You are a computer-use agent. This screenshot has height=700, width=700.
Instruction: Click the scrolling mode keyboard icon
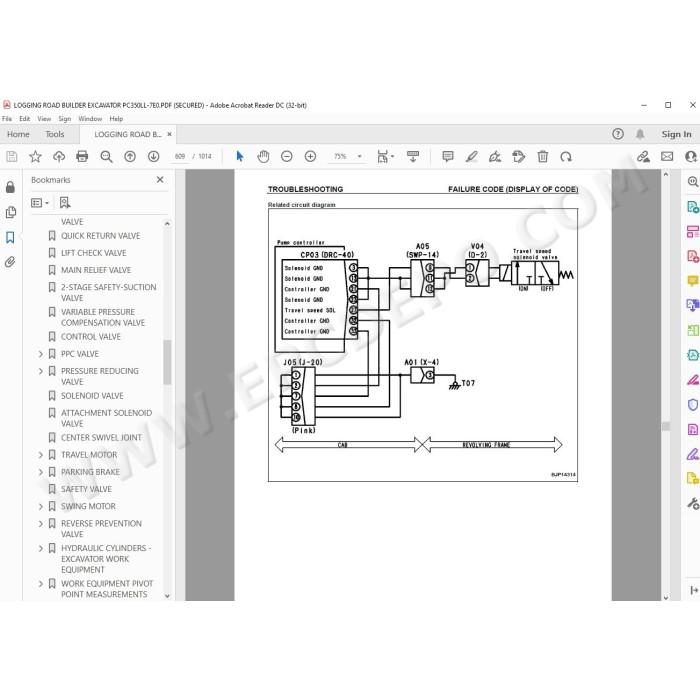pos(413,156)
